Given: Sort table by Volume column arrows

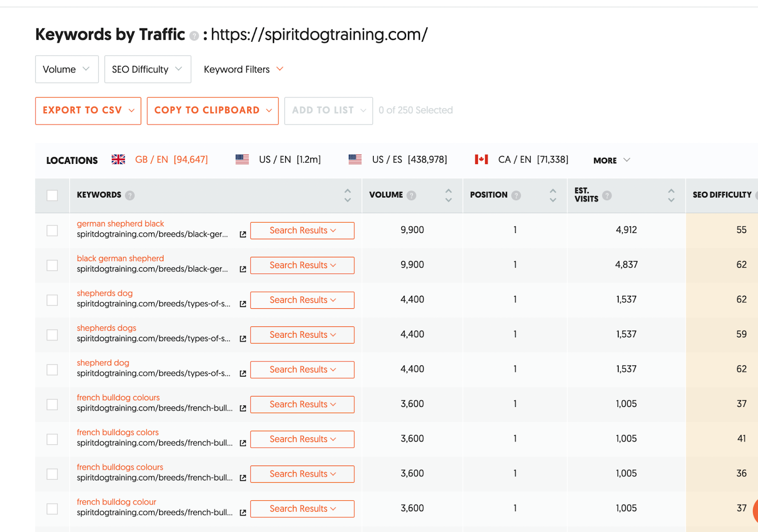Looking at the screenshot, I should pos(449,195).
